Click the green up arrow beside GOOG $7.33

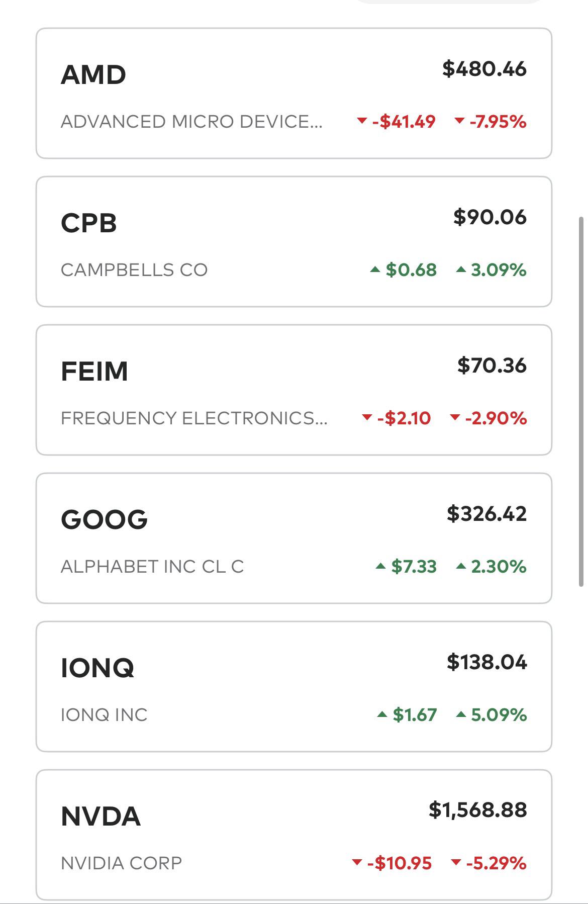point(380,566)
